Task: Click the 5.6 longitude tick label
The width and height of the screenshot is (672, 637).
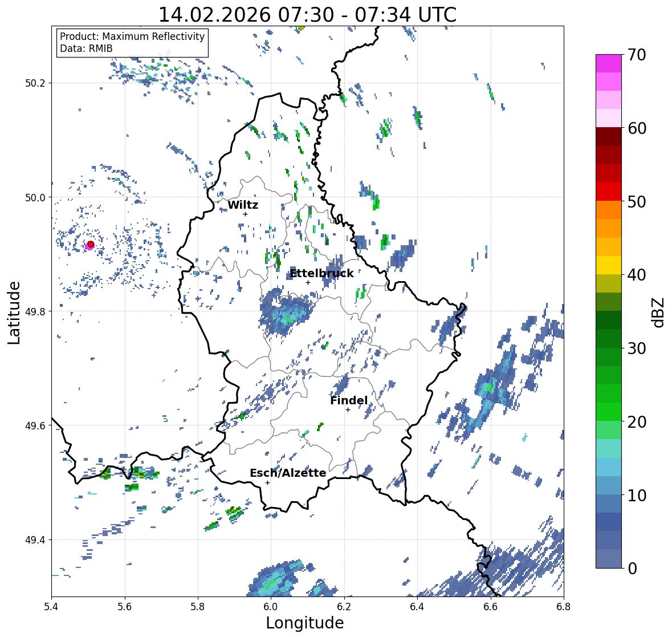Action: click(x=125, y=607)
